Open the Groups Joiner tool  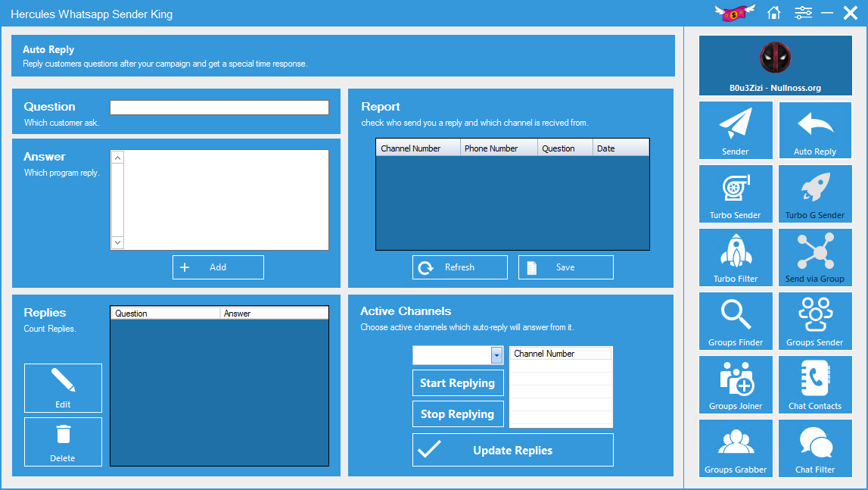[736, 385]
